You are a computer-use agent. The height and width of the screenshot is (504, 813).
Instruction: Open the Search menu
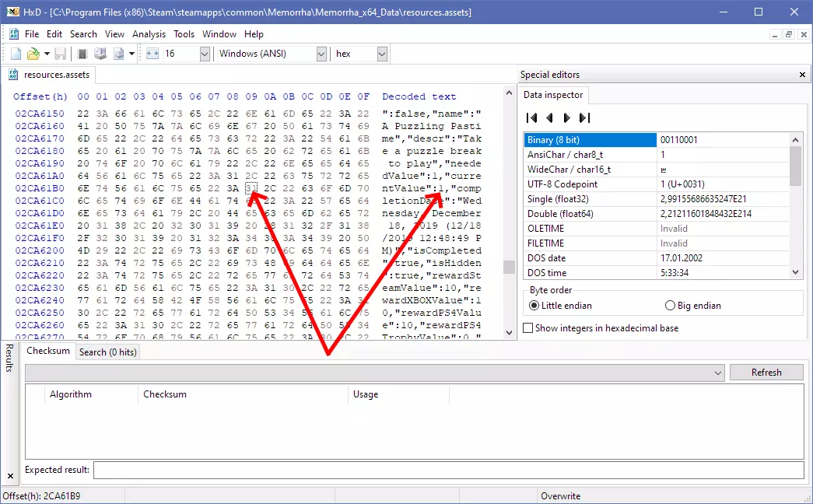[x=83, y=34]
